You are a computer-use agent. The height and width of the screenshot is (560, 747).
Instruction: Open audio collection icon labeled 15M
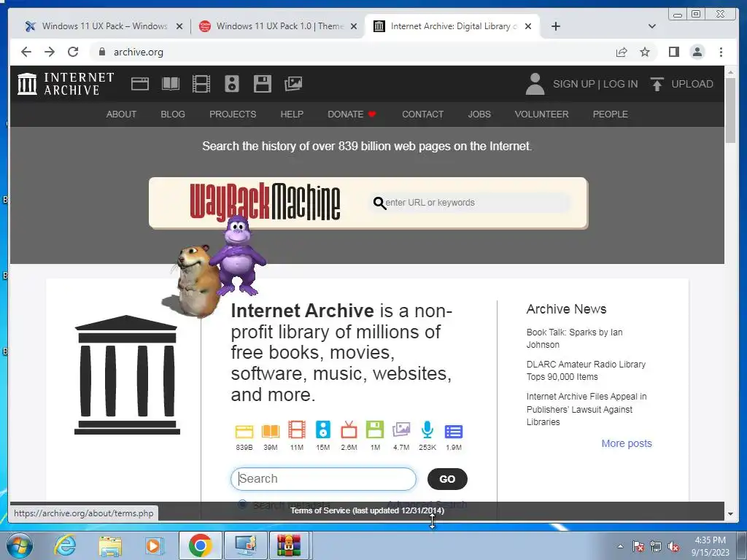point(323,429)
